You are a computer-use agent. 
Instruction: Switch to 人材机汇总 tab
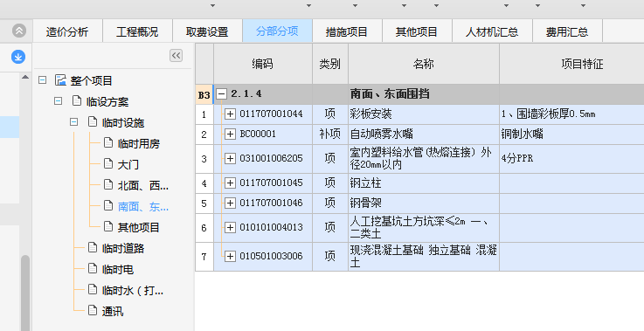pos(492,31)
